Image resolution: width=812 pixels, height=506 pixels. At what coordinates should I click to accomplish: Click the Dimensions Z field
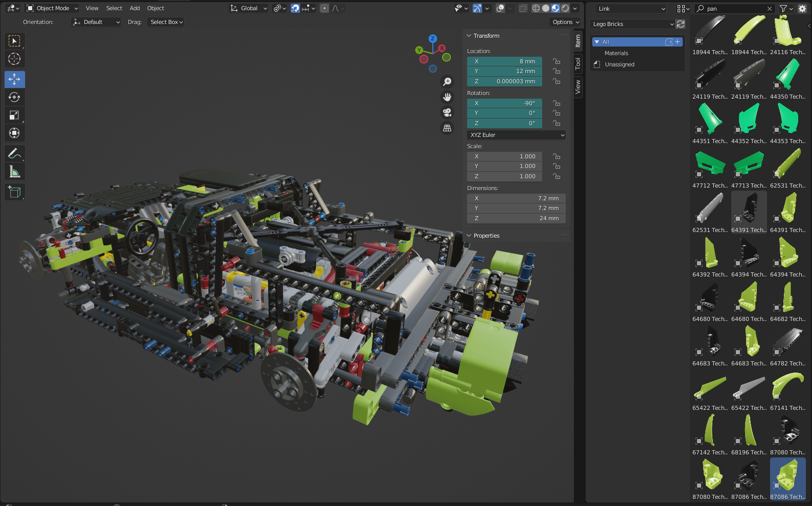[x=516, y=218]
